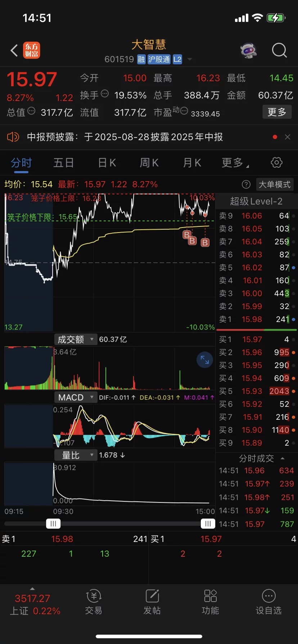Tap the 最高 16.23 value
The width and height of the screenshot is (298, 644).
coord(208,78)
